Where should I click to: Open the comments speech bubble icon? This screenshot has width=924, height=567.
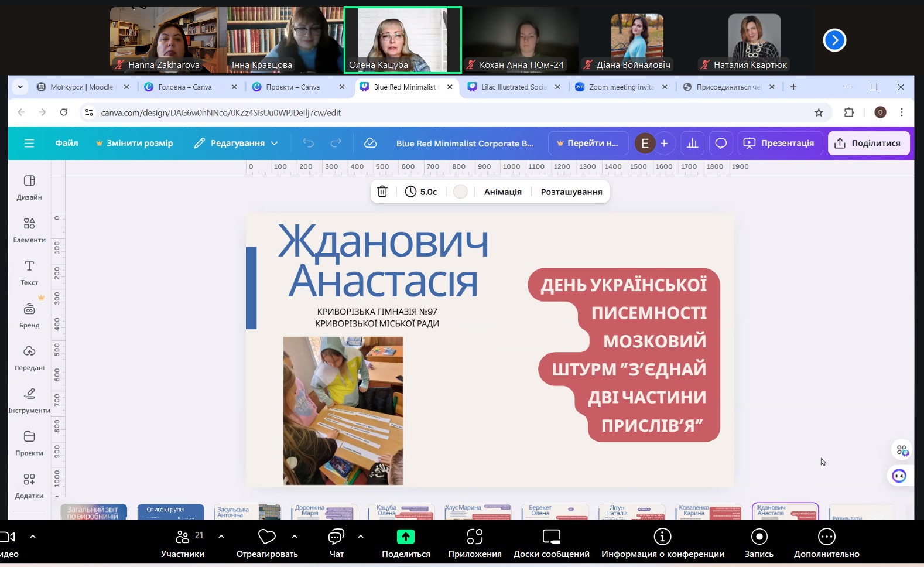tap(721, 144)
